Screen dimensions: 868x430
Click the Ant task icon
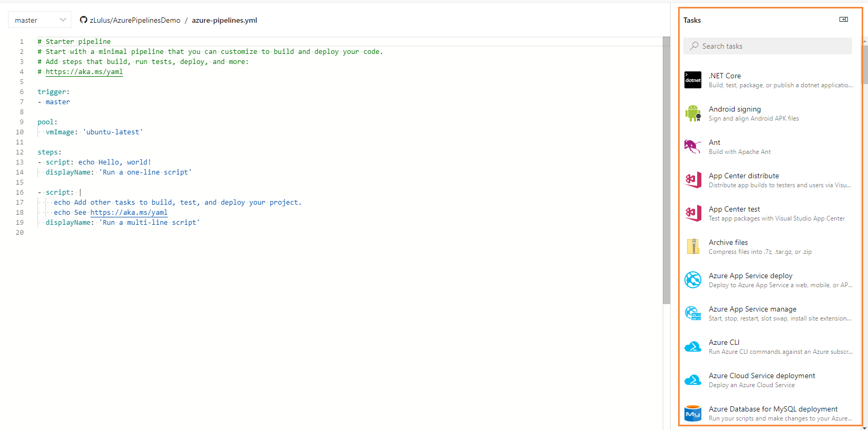tap(692, 147)
